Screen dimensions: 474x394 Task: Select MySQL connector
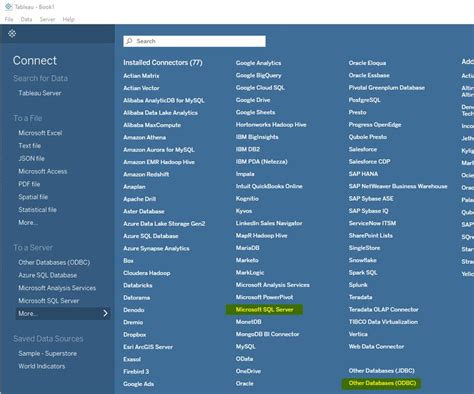pos(245,347)
